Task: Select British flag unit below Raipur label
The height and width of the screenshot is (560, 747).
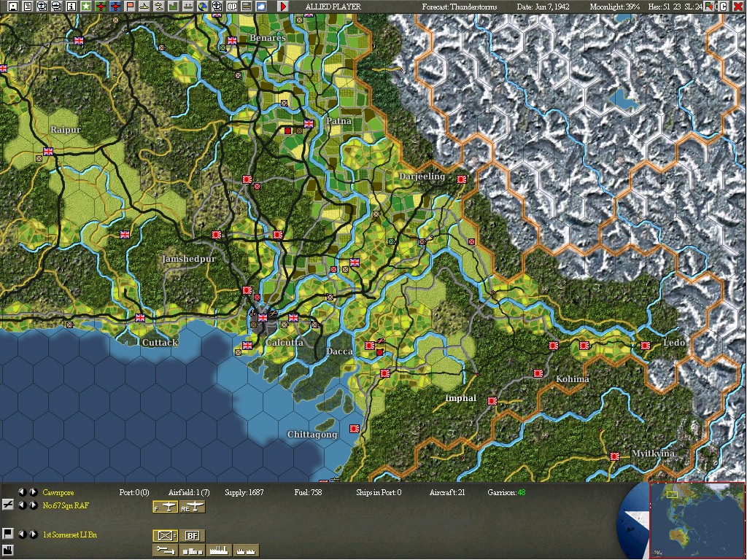Action: click(x=48, y=152)
